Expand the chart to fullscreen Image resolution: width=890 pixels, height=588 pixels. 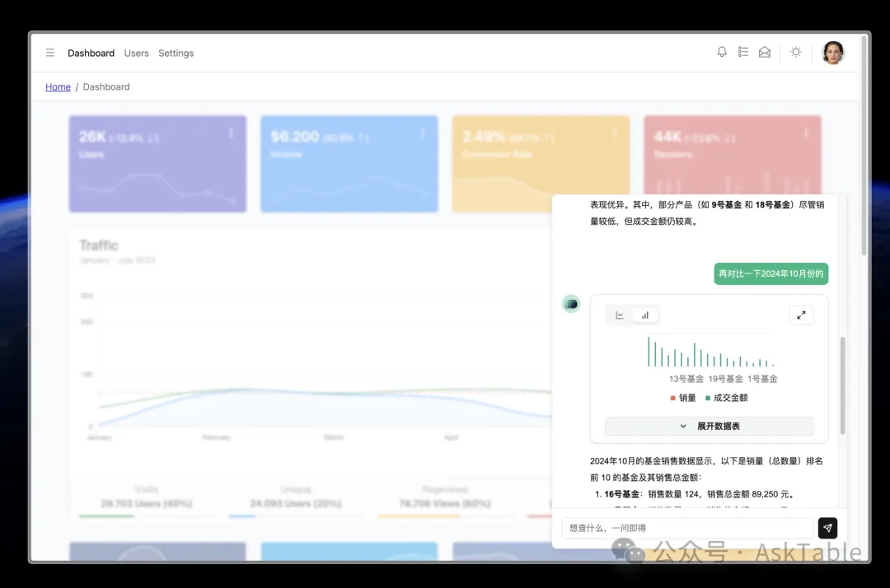pos(801,315)
